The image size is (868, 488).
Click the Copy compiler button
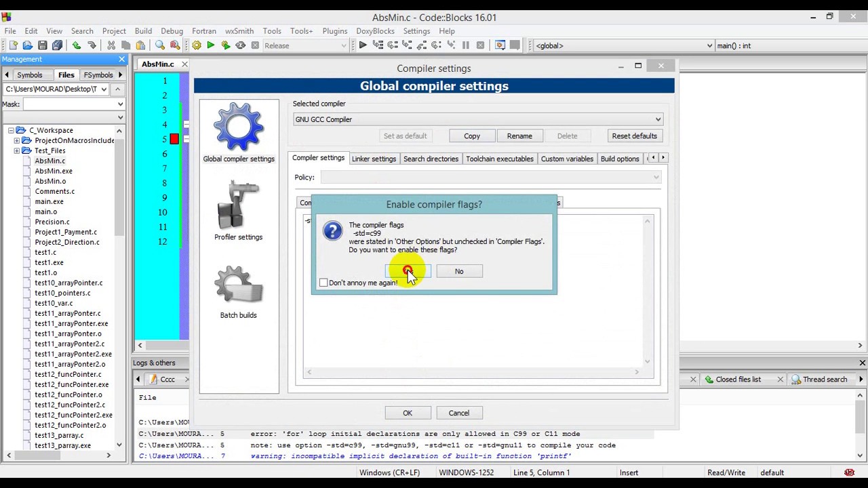(x=472, y=136)
